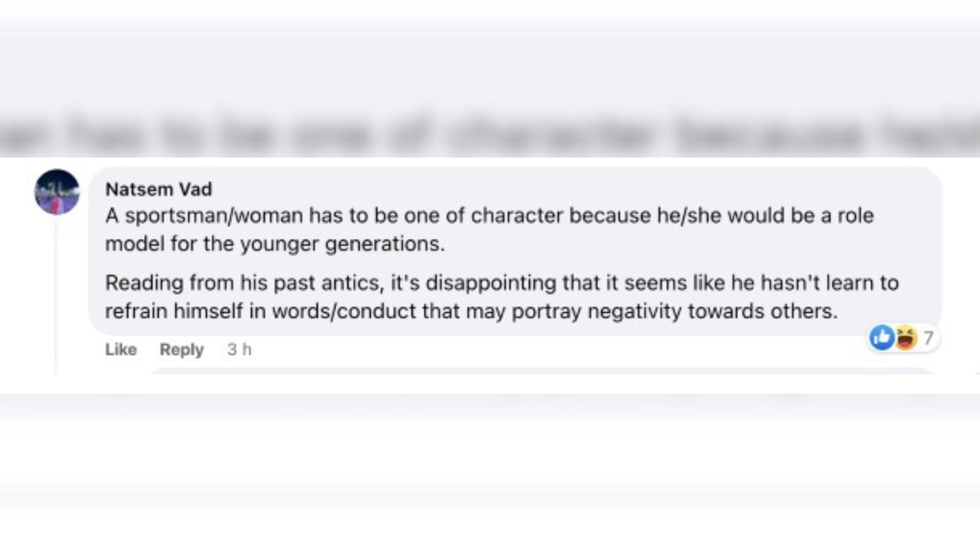Open Natsem Vad's profile picture
The image size is (980, 551).
point(57,192)
